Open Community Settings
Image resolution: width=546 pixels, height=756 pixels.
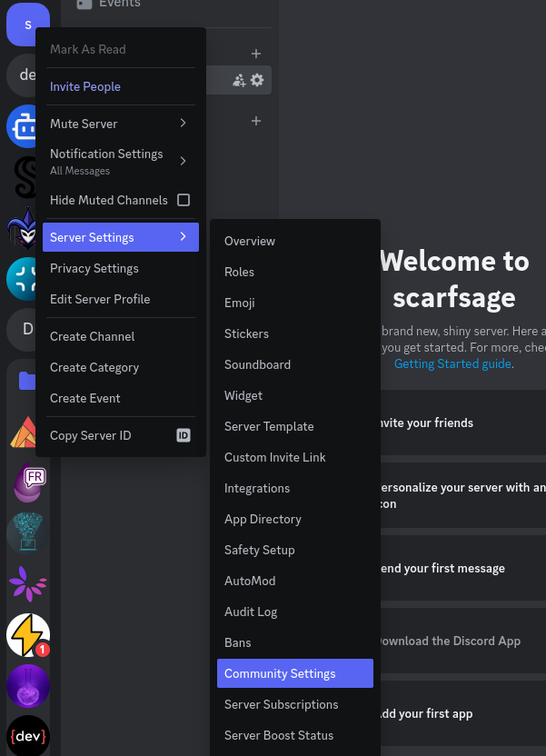(x=295, y=673)
